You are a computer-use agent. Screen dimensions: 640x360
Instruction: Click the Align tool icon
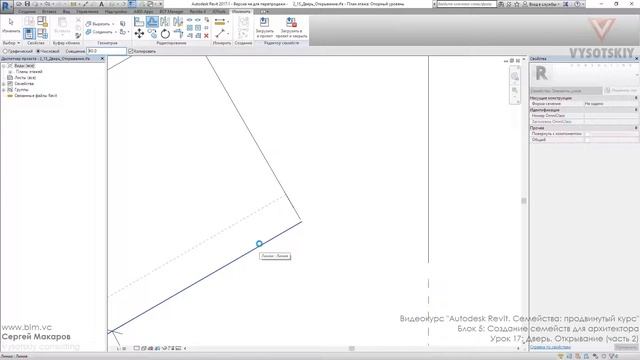point(139,22)
